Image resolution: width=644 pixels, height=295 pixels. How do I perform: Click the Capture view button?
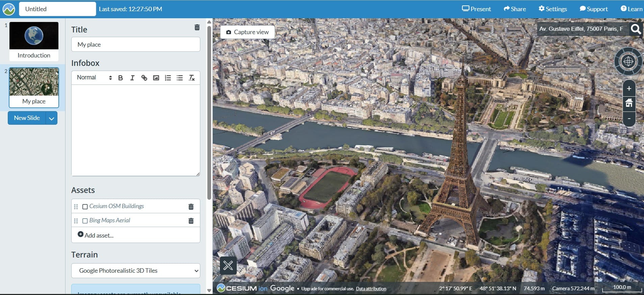[248, 32]
